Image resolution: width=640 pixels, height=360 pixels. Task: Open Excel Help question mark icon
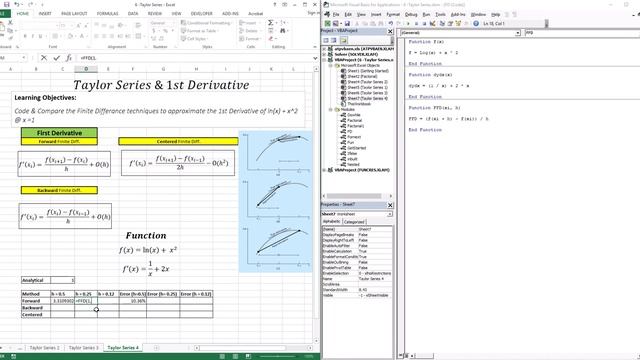pos(275,4)
